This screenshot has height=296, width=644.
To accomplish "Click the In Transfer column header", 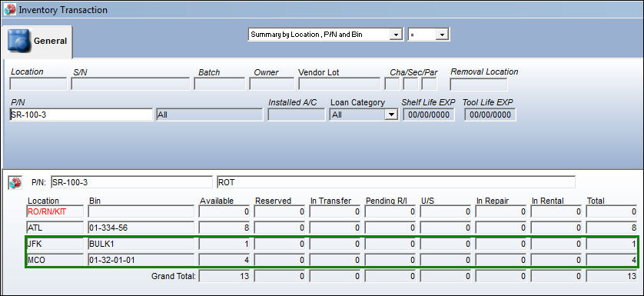I will click(330, 201).
